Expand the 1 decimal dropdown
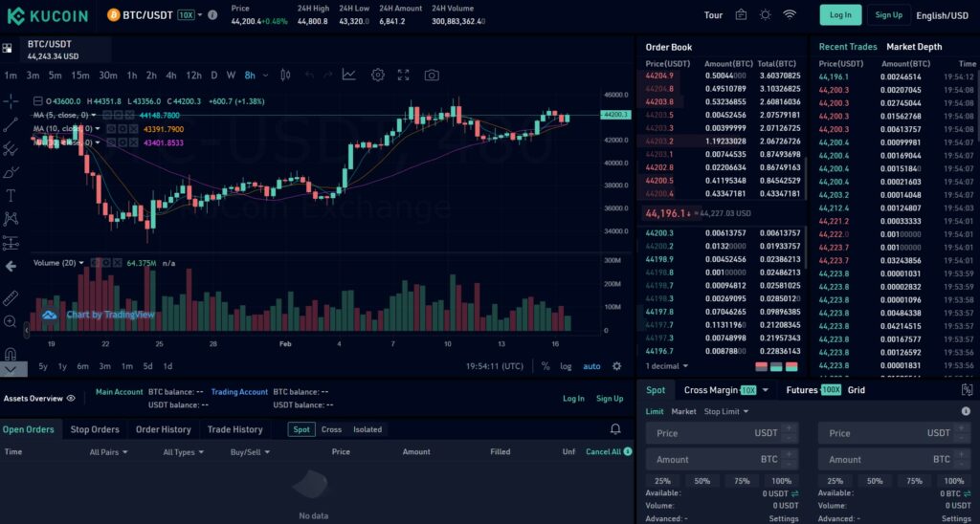The image size is (980, 524). tap(667, 366)
